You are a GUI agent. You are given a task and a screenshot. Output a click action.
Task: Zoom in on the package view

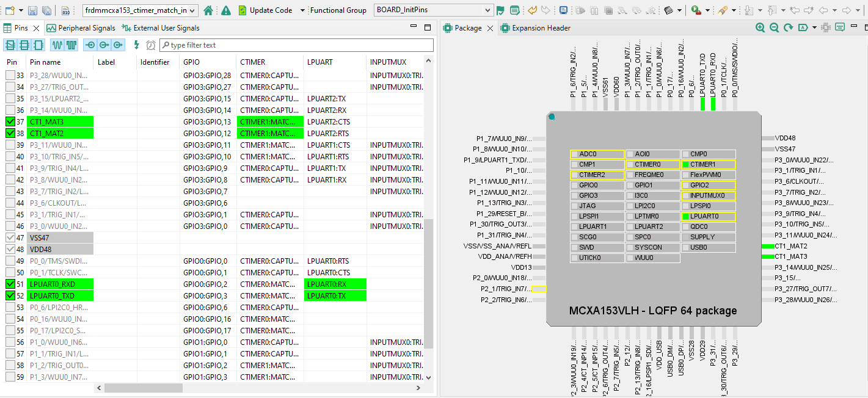click(x=760, y=27)
